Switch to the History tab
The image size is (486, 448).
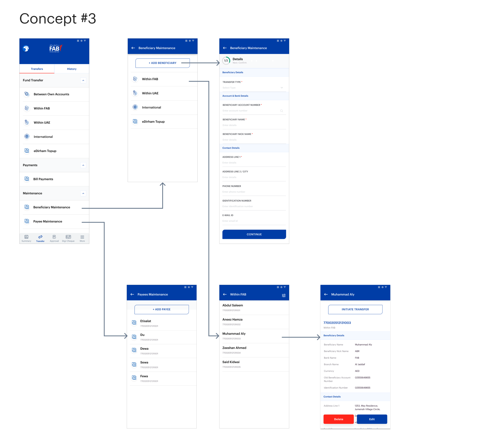pyautogui.click(x=72, y=69)
